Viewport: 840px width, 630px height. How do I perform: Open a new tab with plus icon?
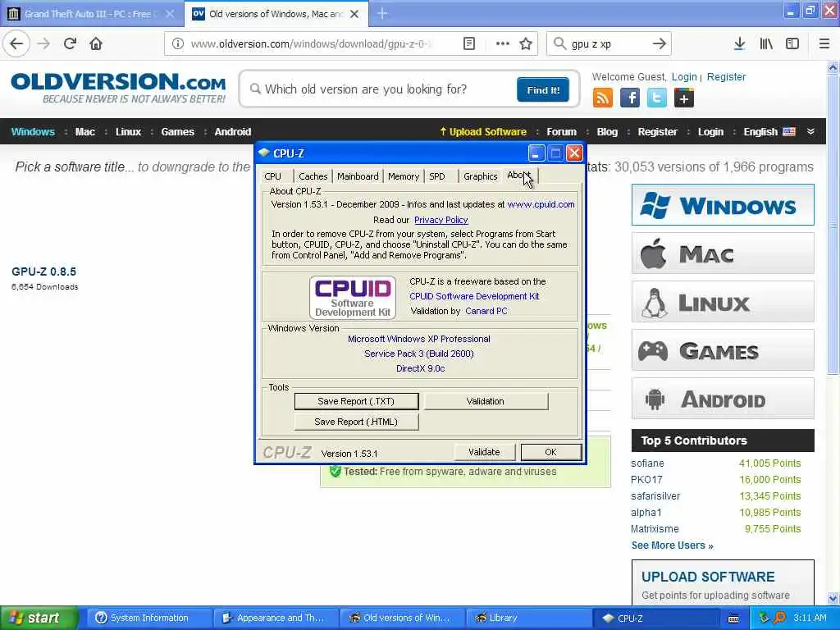382,13
